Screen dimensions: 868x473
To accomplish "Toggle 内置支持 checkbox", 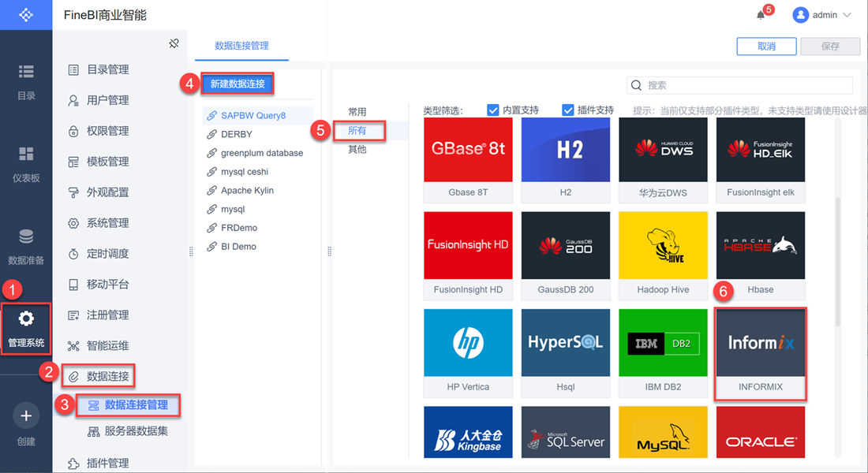I will point(492,110).
